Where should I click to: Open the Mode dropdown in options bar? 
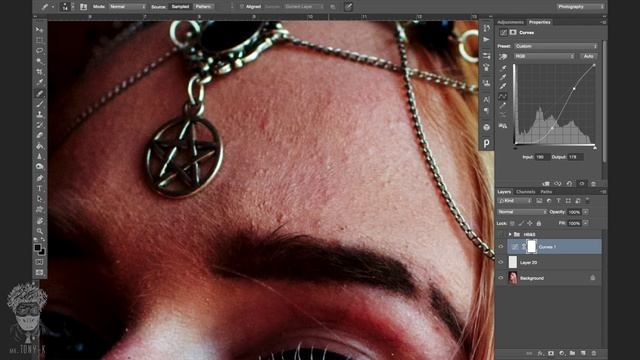pyautogui.click(x=127, y=7)
